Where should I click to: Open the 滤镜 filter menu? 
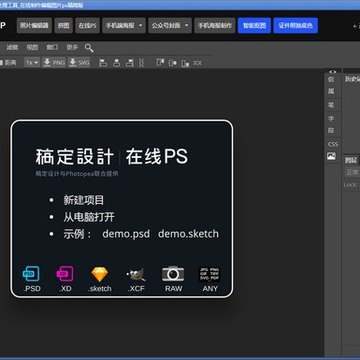coord(12,48)
